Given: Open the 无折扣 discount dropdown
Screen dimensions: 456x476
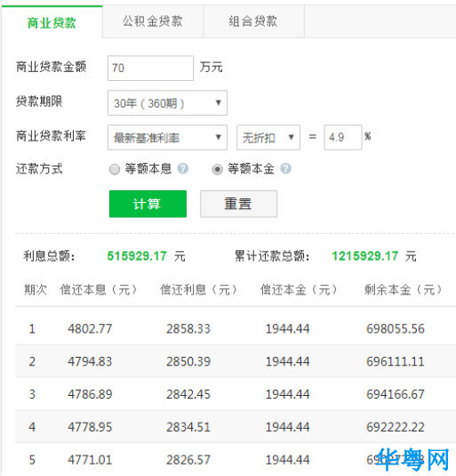Looking at the screenshot, I should pos(268,138).
